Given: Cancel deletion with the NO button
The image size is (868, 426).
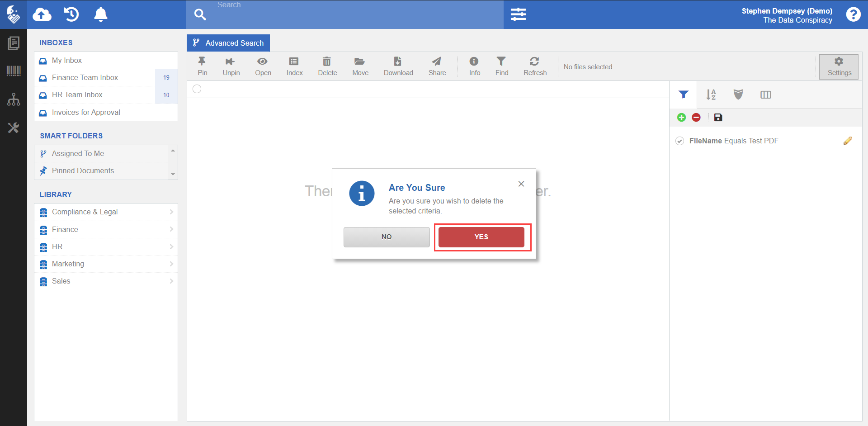Looking at the screenshot, I should click(387, 237).
